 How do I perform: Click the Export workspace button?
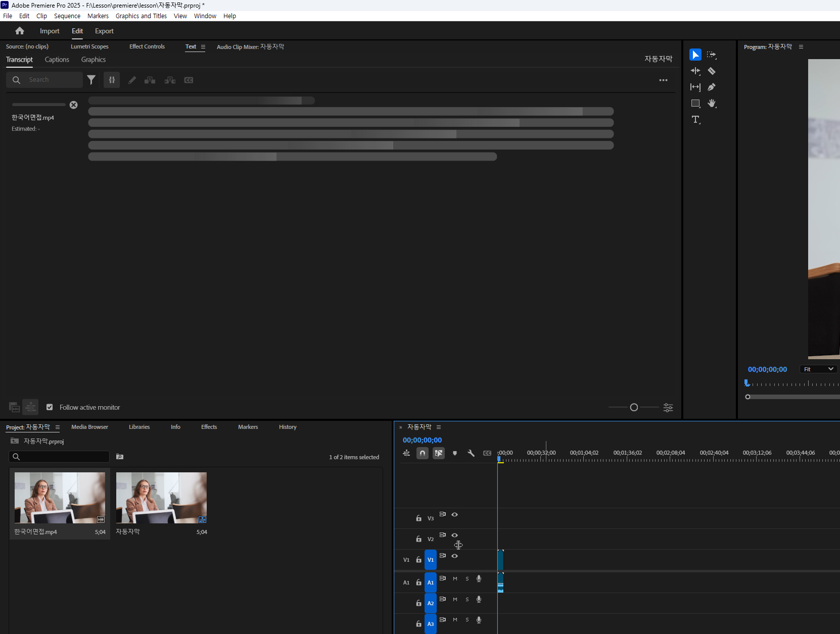(x=104, y=31)
